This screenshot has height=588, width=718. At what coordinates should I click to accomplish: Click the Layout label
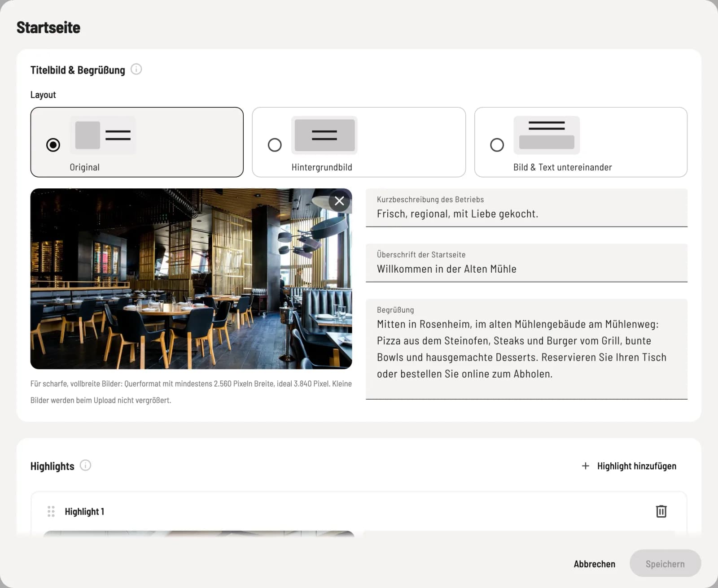(43, 95)
